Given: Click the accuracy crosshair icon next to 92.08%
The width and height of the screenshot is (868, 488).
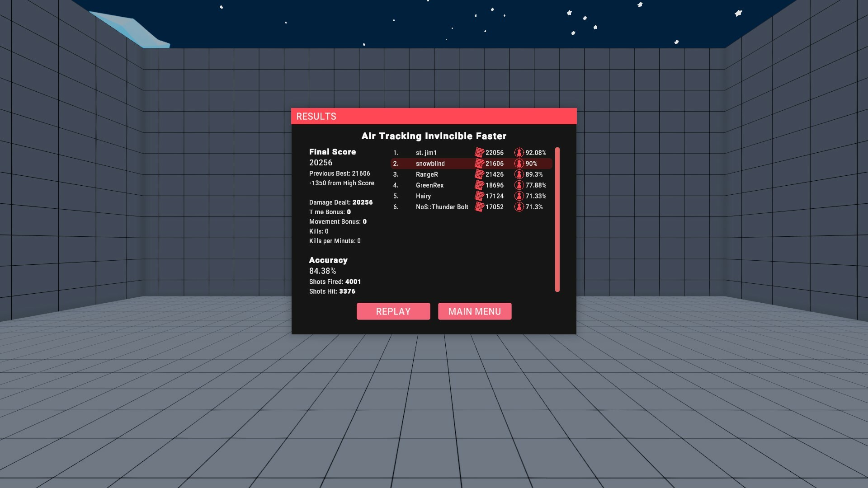Looking at the screenshot, I should (x=519, y=153).
